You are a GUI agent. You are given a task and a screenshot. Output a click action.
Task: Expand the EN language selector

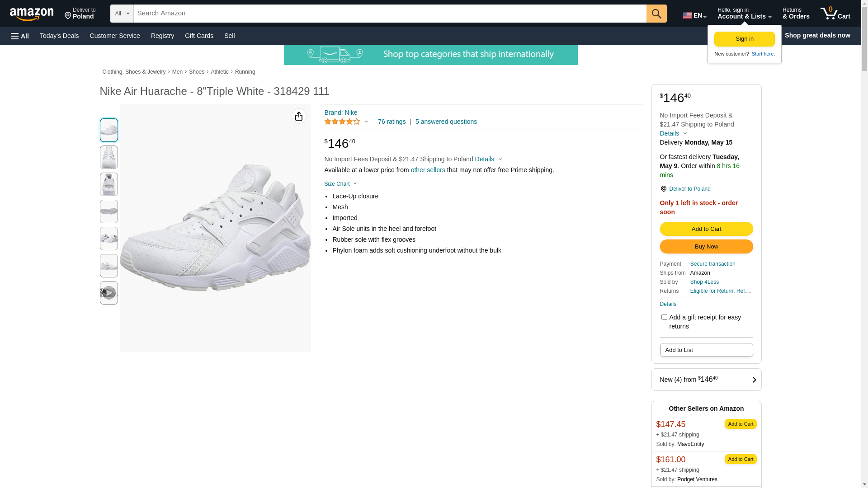click(694, 15)
